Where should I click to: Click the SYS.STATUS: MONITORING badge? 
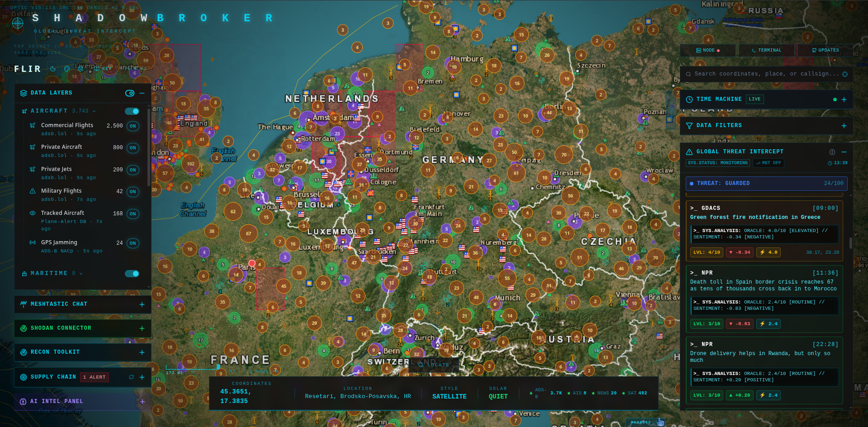click(x=718, y=163)
